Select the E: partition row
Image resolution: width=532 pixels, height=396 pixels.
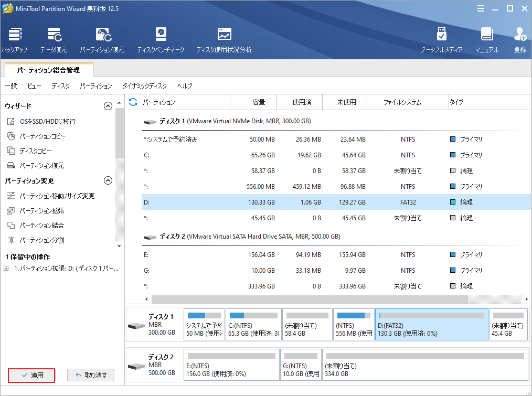pos(336,255)
